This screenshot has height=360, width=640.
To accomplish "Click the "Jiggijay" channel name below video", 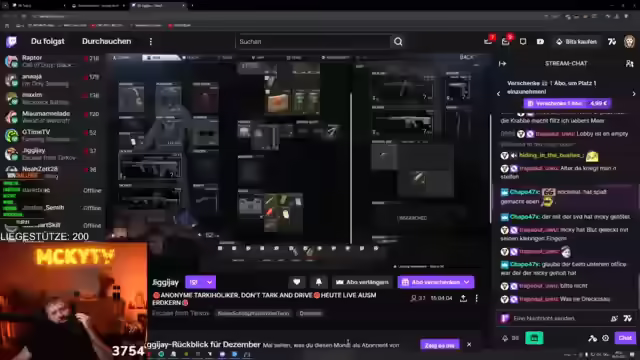I will coord(165,282).
